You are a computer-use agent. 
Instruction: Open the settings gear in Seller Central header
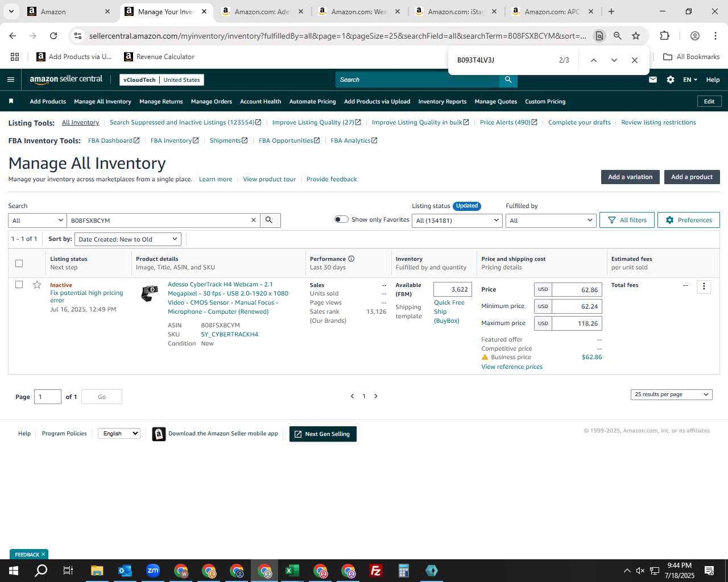[671, 80]
